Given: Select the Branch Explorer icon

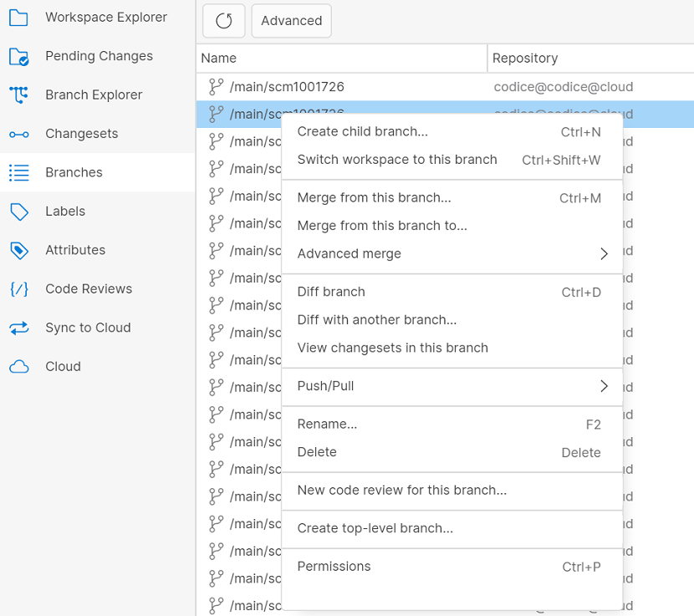Looking at the screenshot, I should click(x=20, y=94).
